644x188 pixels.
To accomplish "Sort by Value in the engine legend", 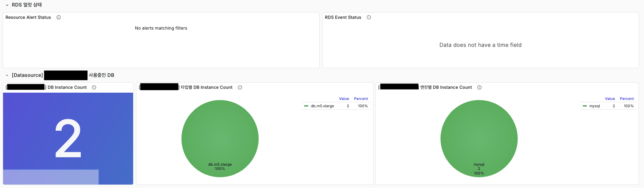I will (x=610, y=99).
